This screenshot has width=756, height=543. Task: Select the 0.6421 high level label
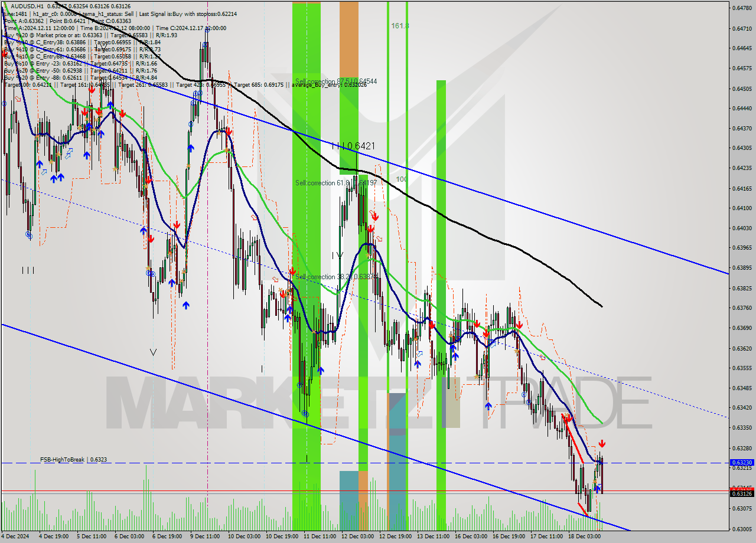pos(353,145)
